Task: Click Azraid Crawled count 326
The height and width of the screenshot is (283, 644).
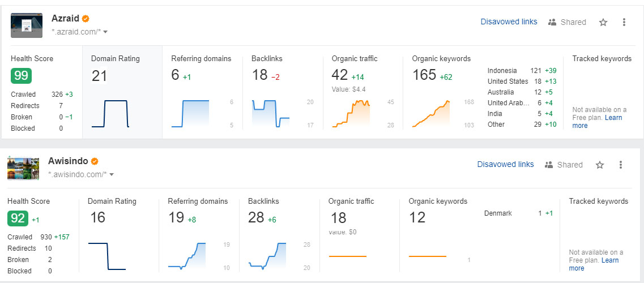Action: 57,95
